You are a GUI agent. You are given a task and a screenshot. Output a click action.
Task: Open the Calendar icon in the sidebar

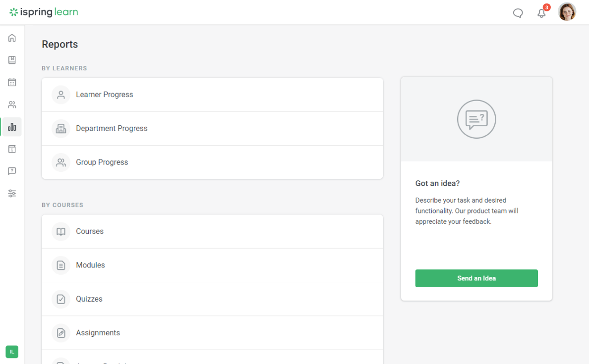pyautogui.click(x=12, y=82)
